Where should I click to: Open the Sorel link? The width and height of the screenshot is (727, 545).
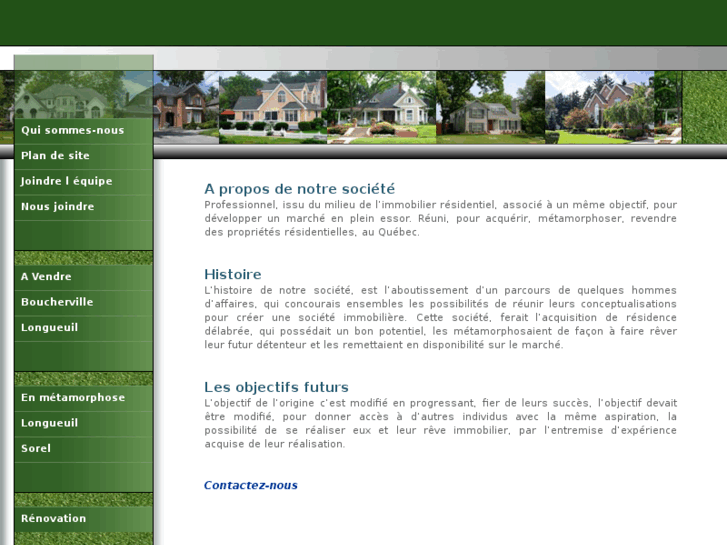(83, 449)
